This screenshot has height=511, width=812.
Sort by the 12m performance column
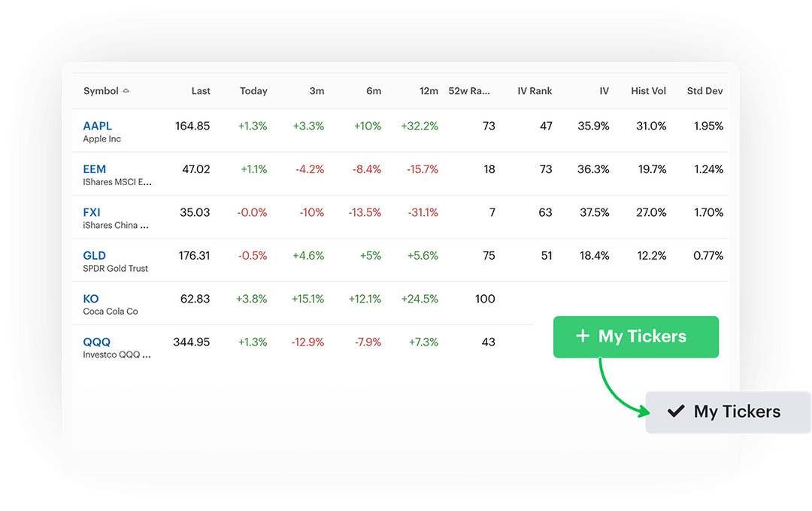click(429, 90)
